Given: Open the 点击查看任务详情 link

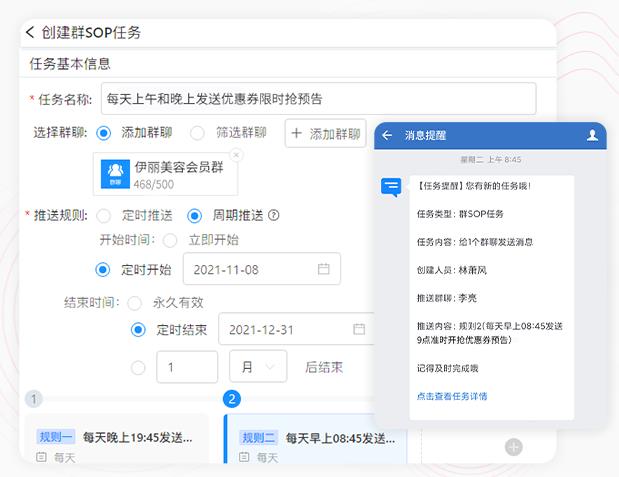Looking at the screenshot, I should pos(452,396).
